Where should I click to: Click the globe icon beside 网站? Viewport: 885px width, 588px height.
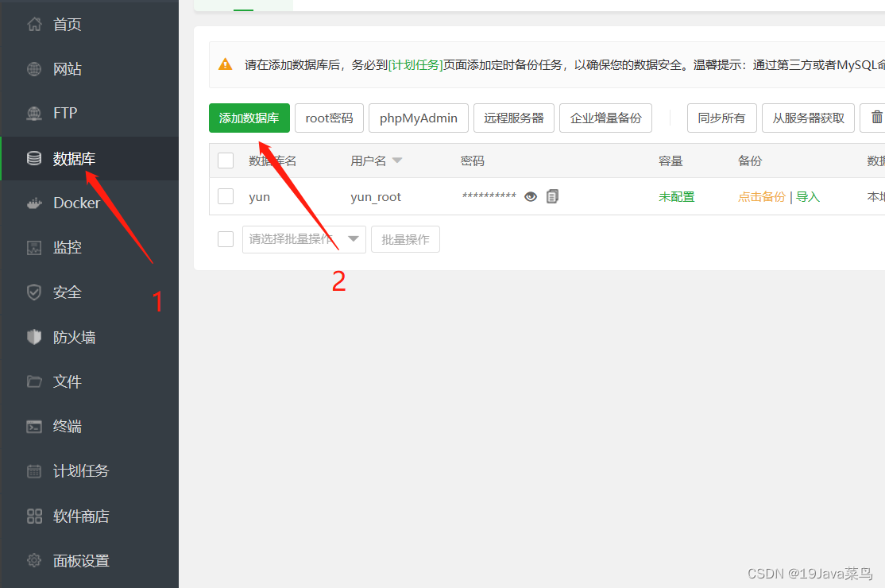[x=34, y=69]
